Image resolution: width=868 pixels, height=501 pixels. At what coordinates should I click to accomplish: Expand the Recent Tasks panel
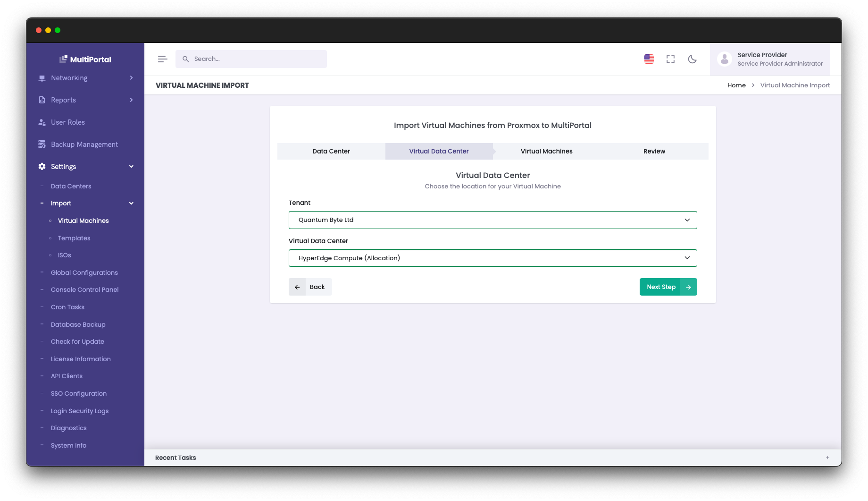(827, 457)
